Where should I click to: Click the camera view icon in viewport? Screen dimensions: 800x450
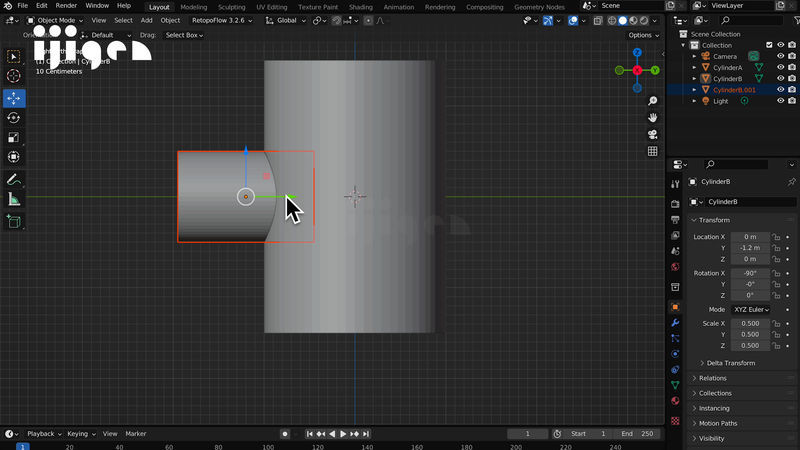[x=652, y=135]
